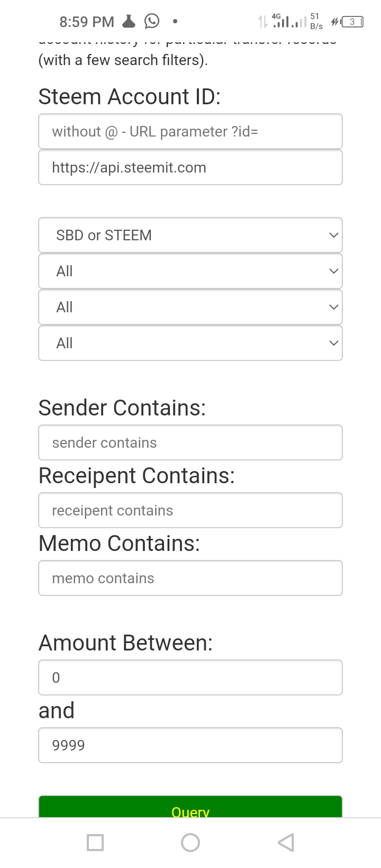Tap the WhatsApp notification icon in status bar

click(152, 21)
